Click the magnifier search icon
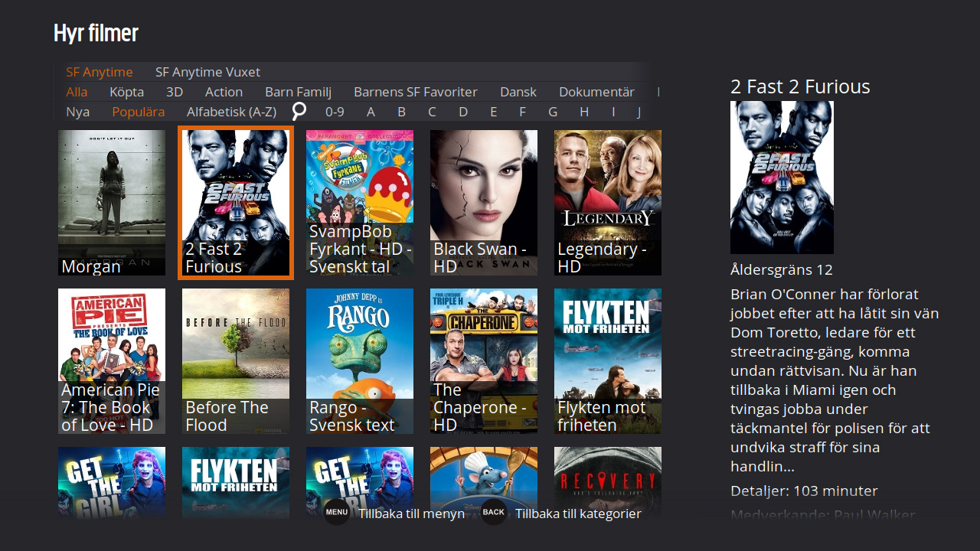Image resolution: width=980 pixels, height=551 pixels. tap(299, 112)
